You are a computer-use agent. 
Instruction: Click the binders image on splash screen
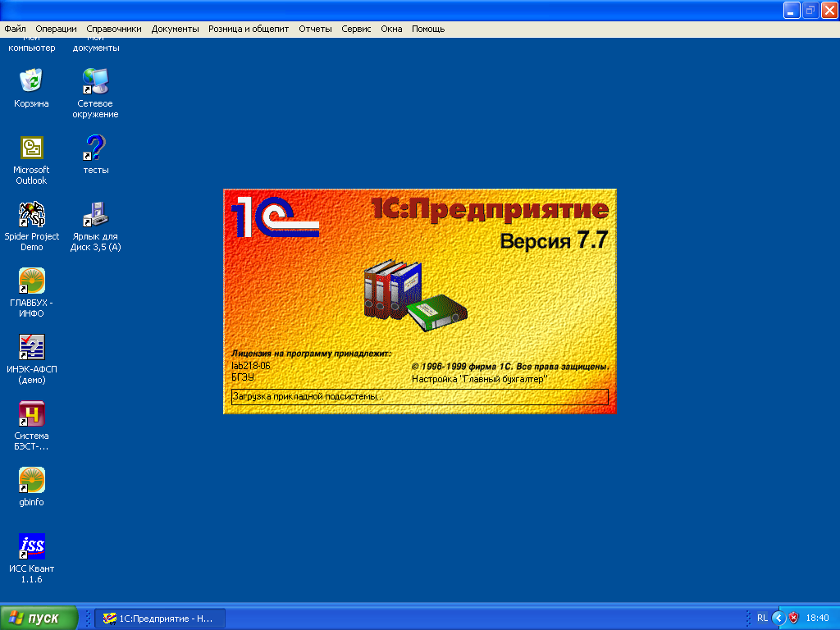(x=415, y=295)
